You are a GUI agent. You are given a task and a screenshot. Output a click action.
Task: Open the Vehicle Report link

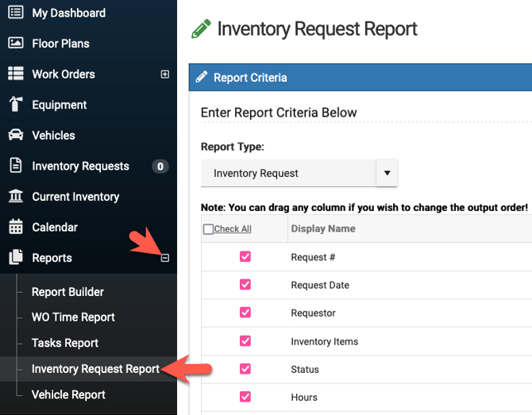68,394
